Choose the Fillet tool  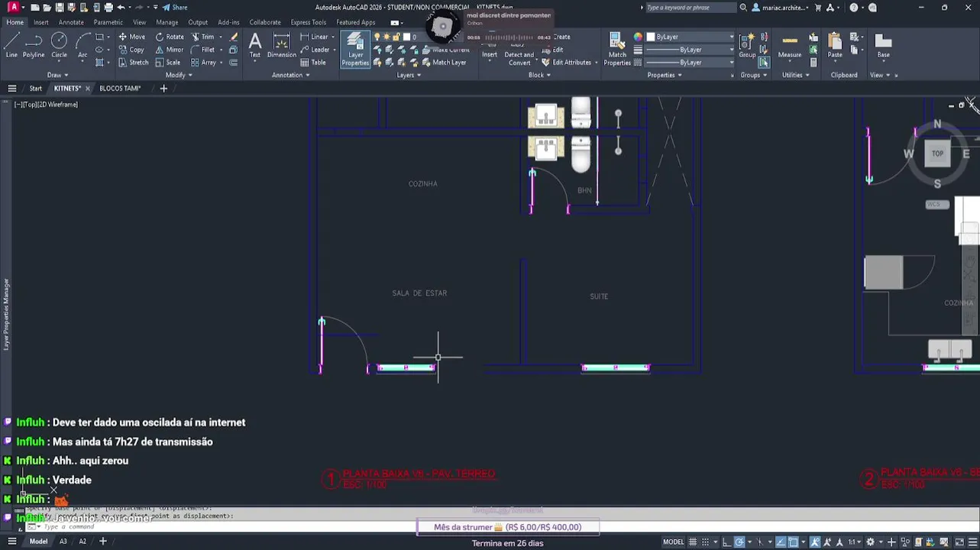pyautogui.click(x=203, y=50)
